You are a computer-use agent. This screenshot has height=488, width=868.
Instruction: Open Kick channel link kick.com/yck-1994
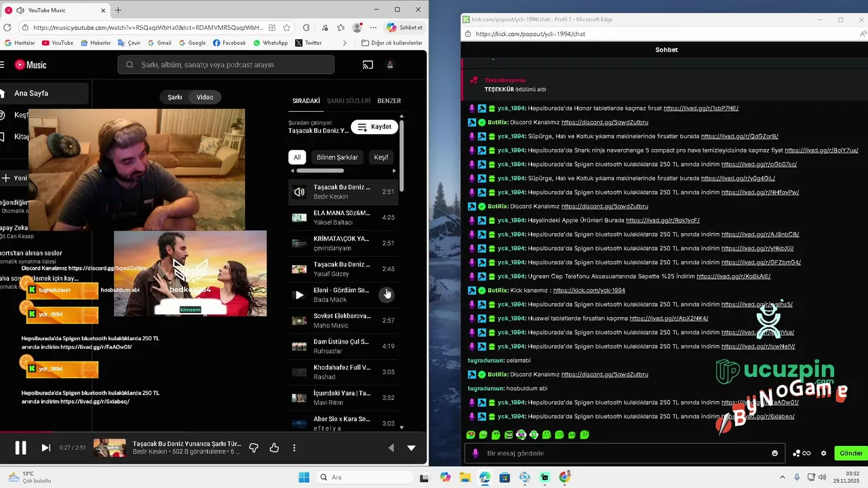point(589,290)
